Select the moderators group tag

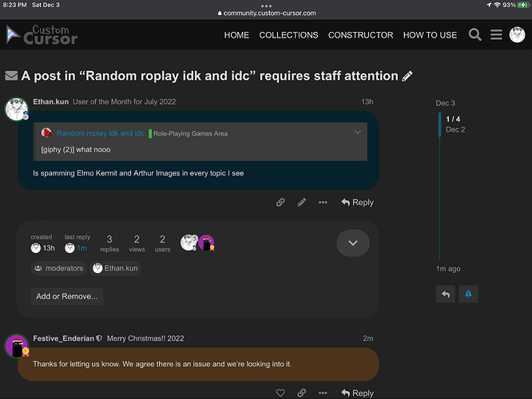(59, 268)
